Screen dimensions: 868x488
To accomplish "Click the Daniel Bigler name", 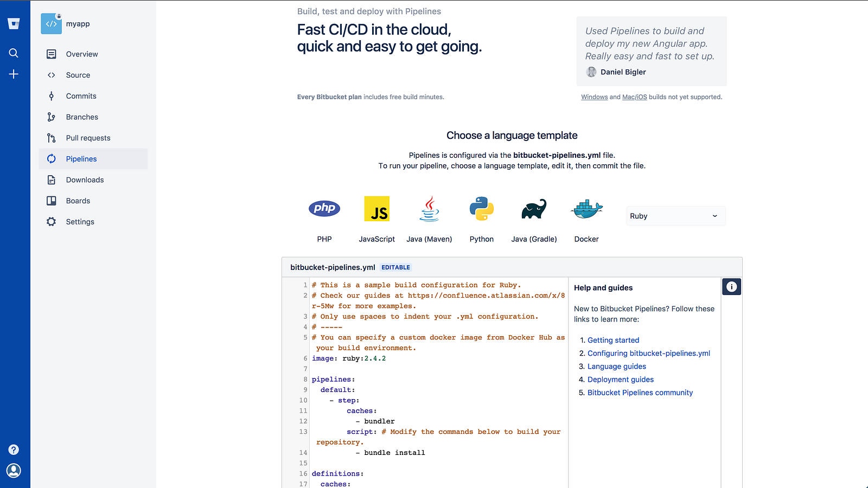I will coord(623,72).
